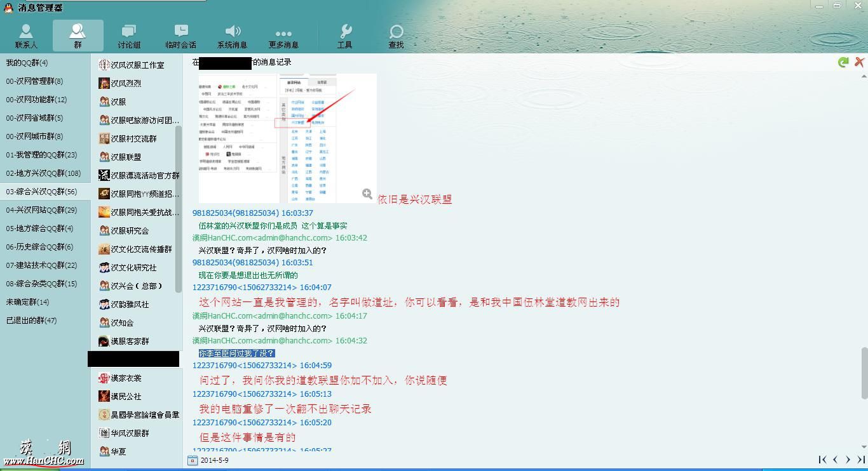Click the green refresh arrow icon

(x=843, y=62)
